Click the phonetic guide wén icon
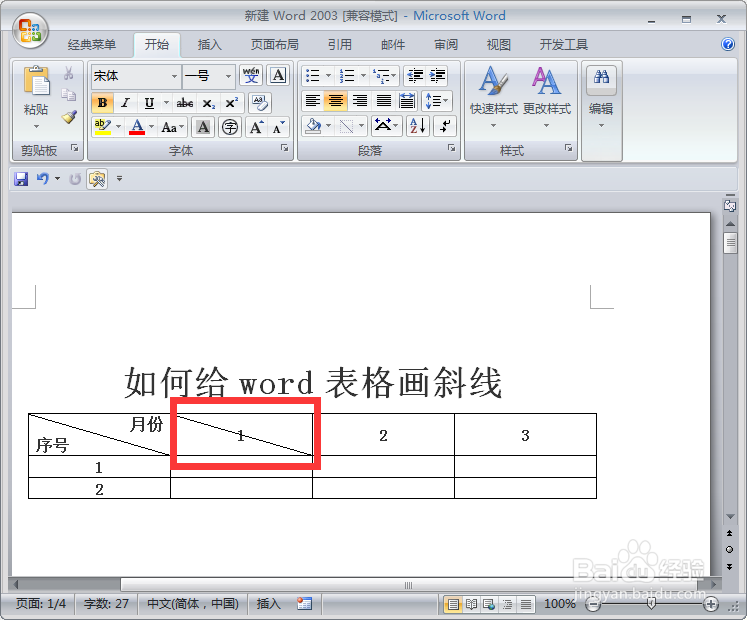 (251, 75)
